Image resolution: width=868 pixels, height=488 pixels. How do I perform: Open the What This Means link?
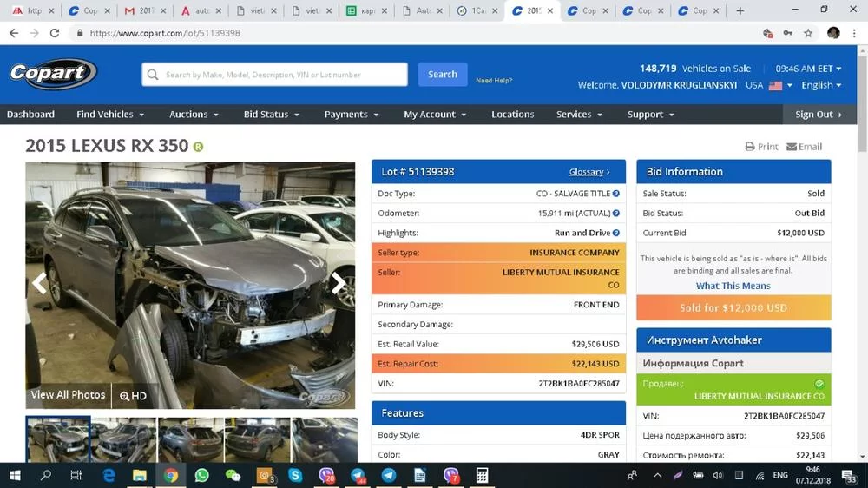point(733,286)
